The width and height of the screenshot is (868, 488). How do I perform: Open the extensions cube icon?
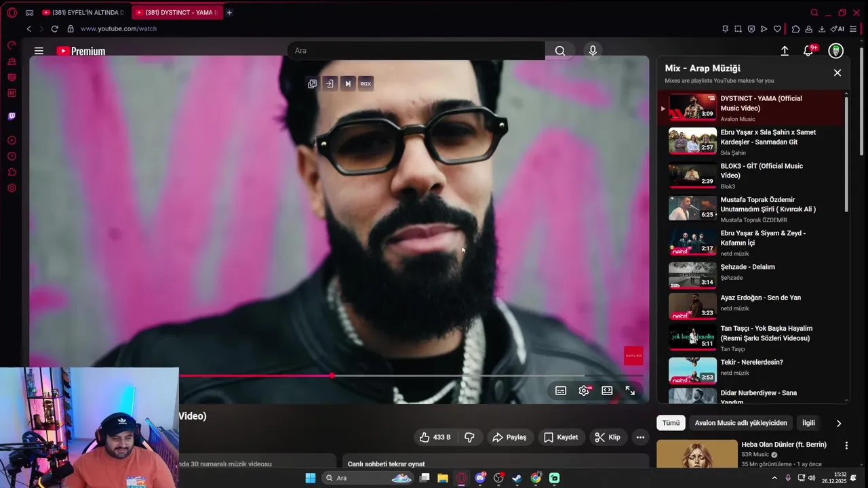click(x=796, y=29)
